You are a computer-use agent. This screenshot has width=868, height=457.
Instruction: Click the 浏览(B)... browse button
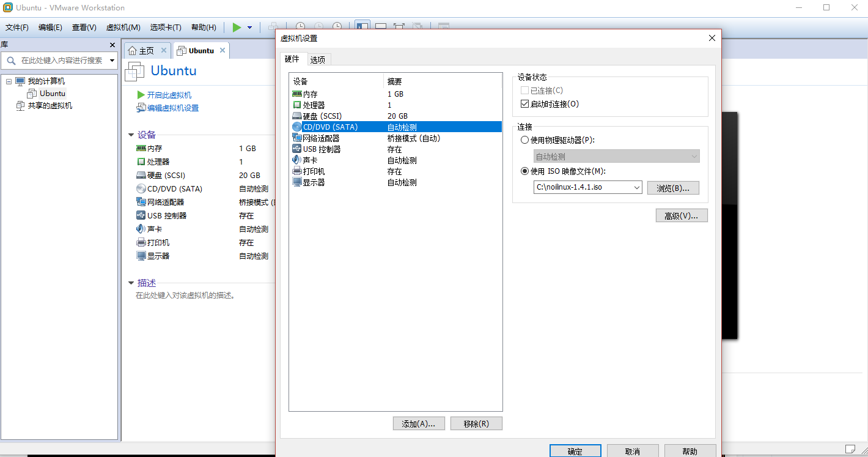(x=673, y=188)
